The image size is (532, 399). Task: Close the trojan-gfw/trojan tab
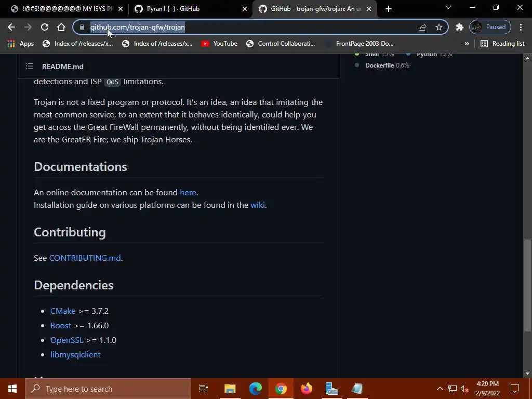(369, 9)
